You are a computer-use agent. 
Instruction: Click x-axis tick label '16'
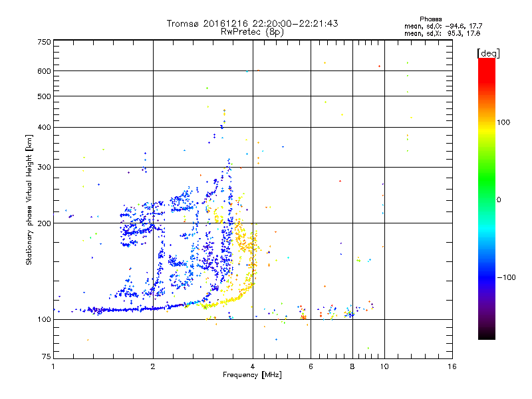[452, 366]
